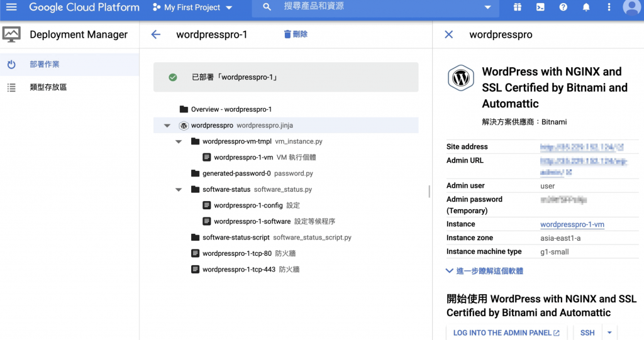Click the asia-east1-a zone value
The height and width of the screenshot is (340, 644).
[x=560, y=238]
